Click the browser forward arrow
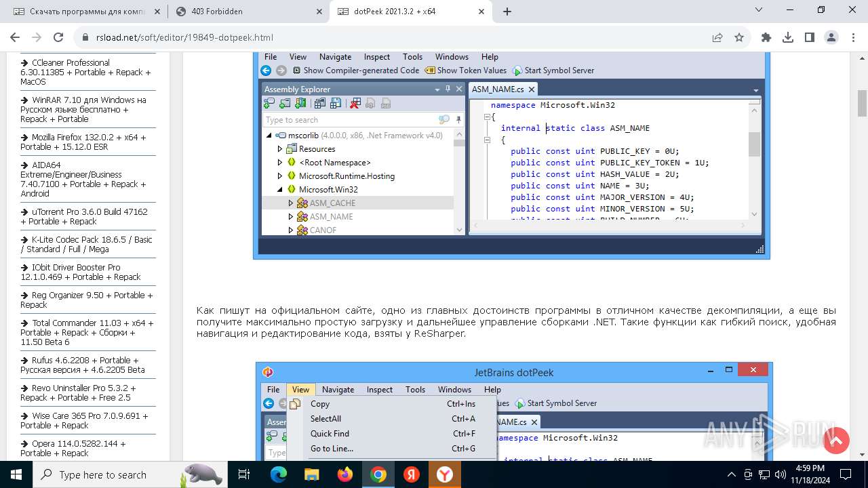The width and height of the screenshot is (868, 488). 37,37
